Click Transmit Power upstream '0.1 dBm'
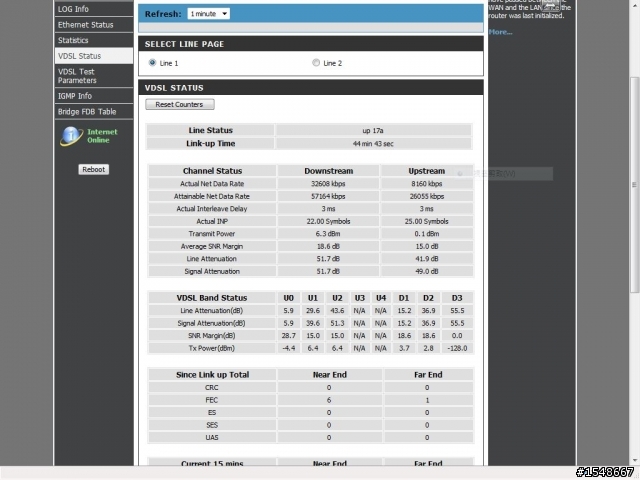 (x=427, y=234)
